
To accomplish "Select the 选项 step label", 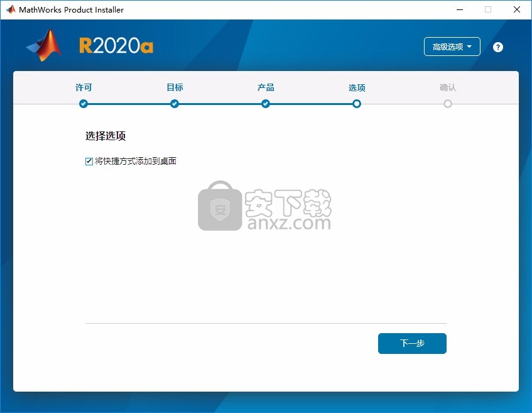I will [x=357, y=88].
